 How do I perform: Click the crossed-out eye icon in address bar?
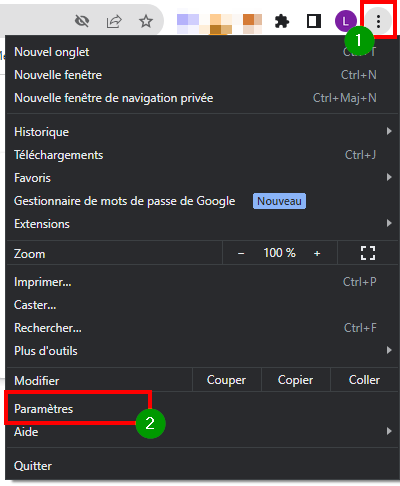82,22
